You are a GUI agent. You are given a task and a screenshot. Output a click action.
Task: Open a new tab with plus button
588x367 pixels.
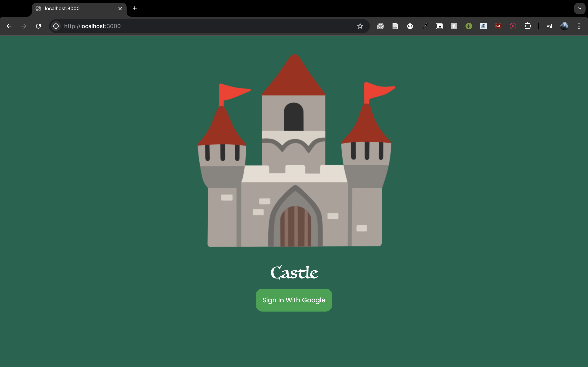[135, 9]
